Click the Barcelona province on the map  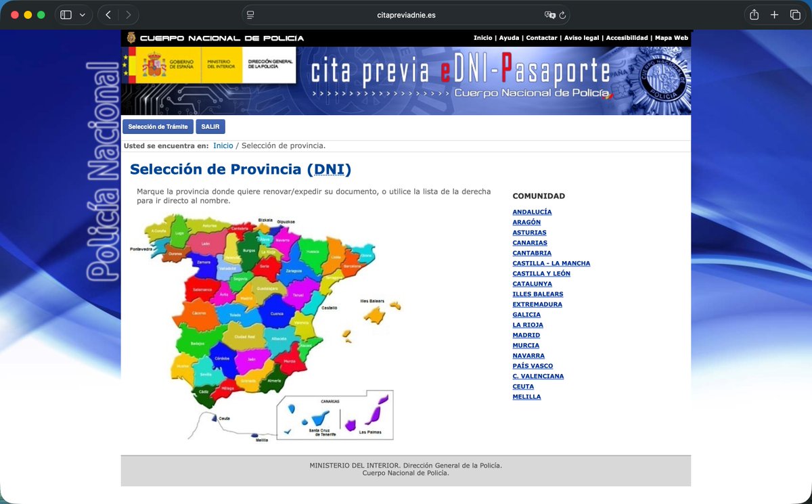click(x=352, y=266)
